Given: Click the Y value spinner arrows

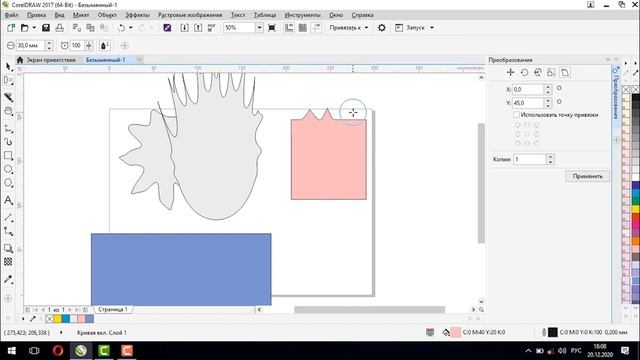Looking at the screenshot, I should pyautogui.click(x=548, y=103).
